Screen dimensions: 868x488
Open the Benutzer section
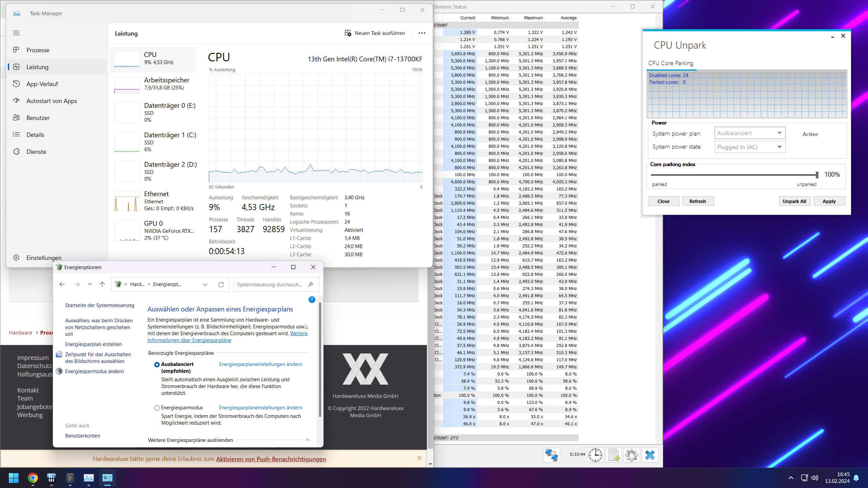pos(57,118)
